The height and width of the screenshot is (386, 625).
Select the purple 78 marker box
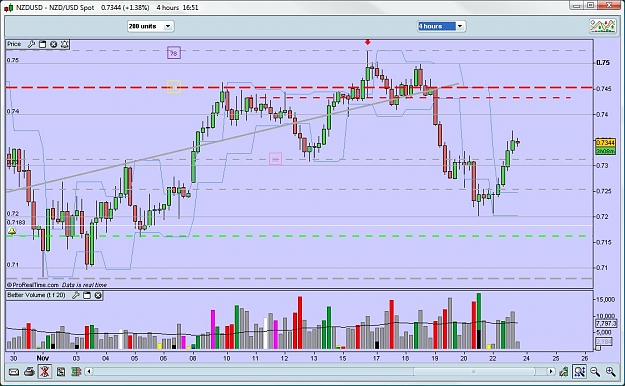(173, 53)
